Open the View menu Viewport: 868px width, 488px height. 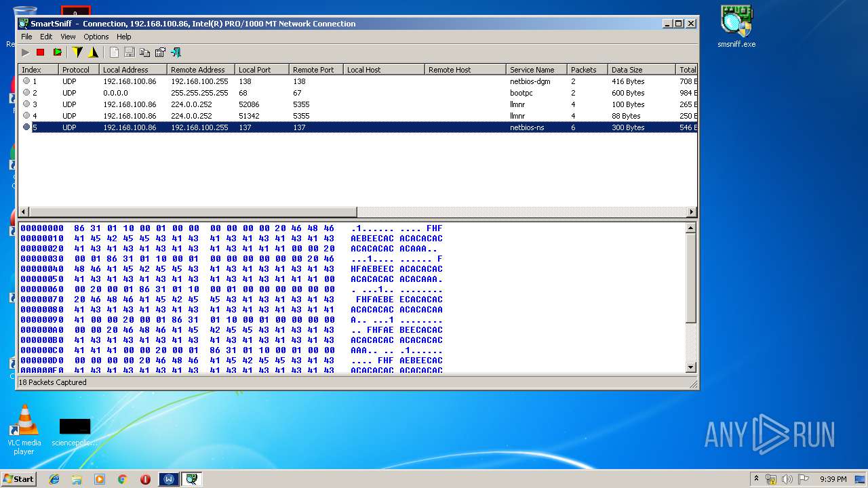coord(68,37)
